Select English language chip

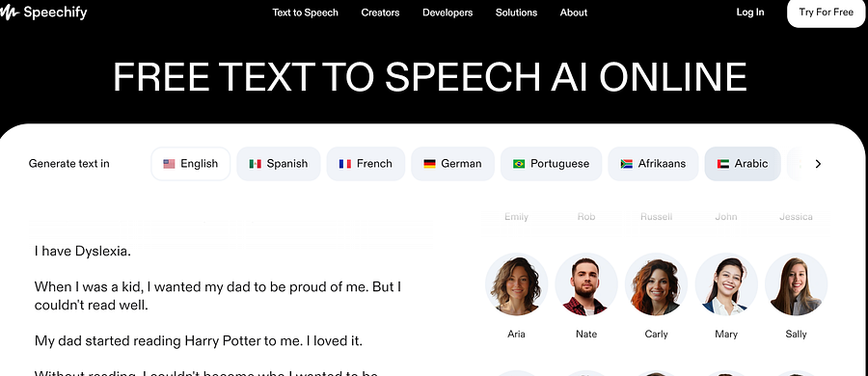point(190,164)
